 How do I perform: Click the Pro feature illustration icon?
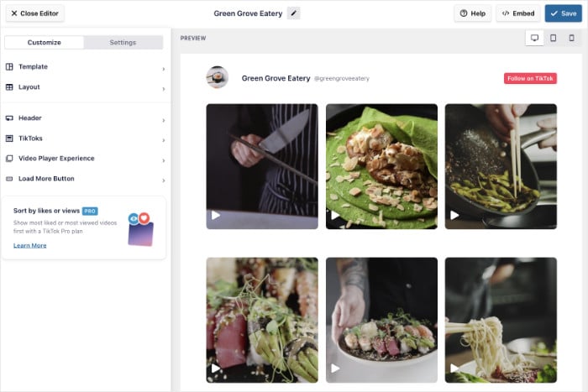(140, 229)
